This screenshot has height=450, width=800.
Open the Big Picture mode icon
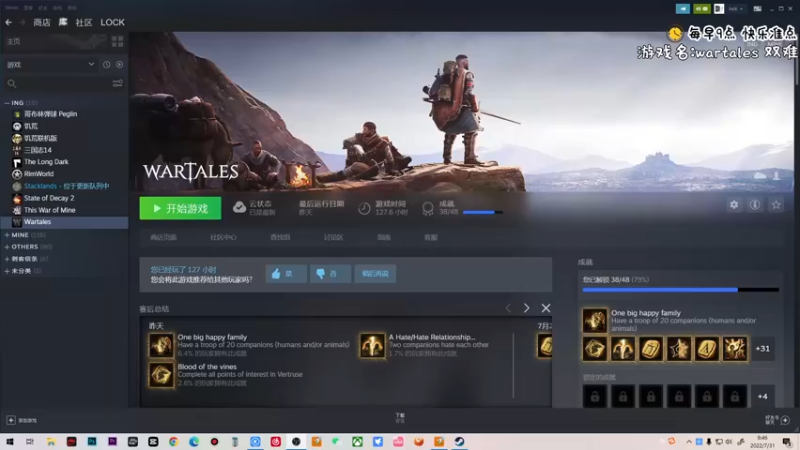[758, 9]
